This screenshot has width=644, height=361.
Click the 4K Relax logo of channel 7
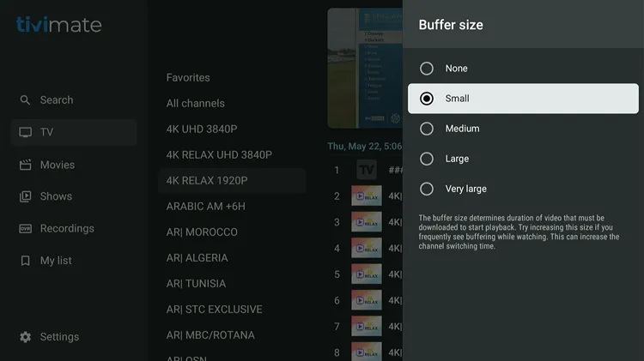tap(367, 326)
